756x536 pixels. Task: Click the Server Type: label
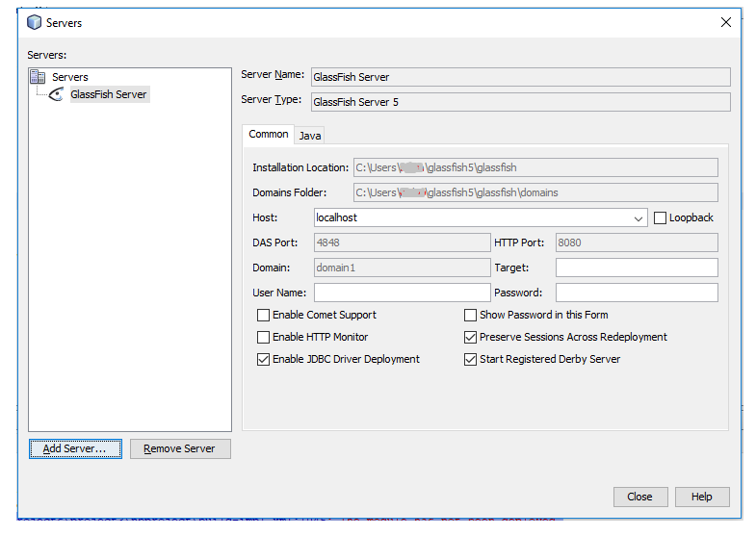(271, 100)
